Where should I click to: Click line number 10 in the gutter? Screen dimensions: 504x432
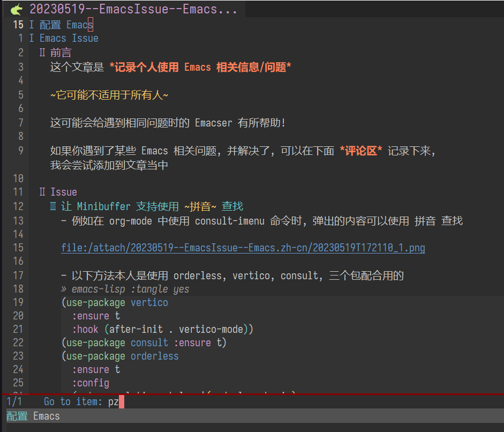(18, 178)
